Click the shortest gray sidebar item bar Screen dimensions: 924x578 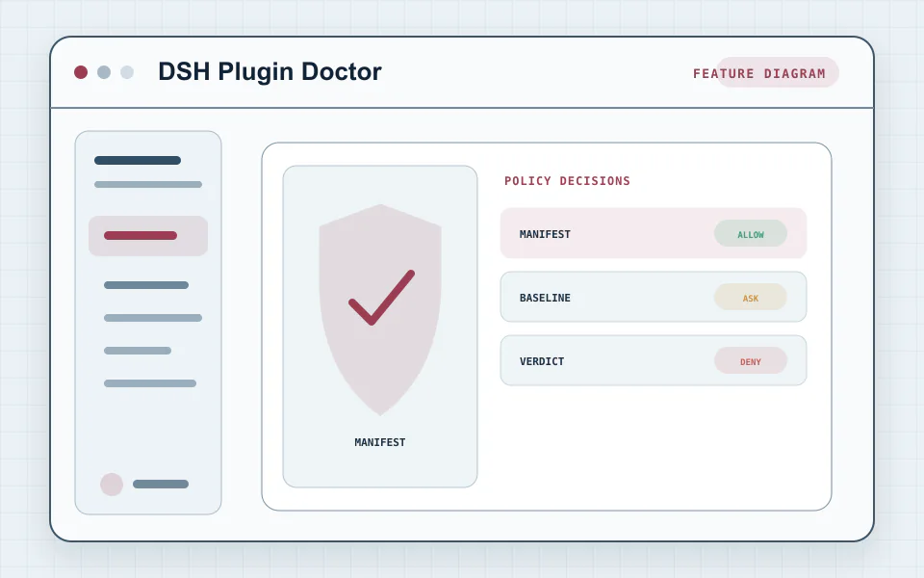coord(138,351)
